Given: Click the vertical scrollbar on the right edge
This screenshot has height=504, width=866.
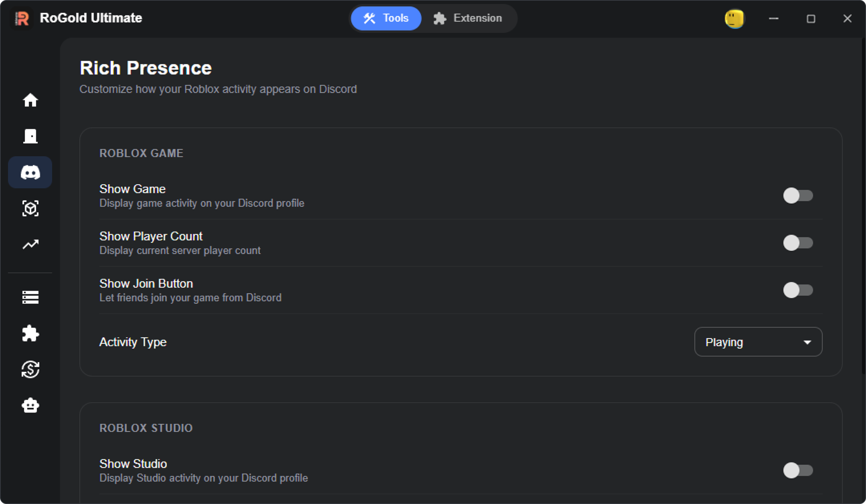Looking at the screenshot, I should [864, 206].
